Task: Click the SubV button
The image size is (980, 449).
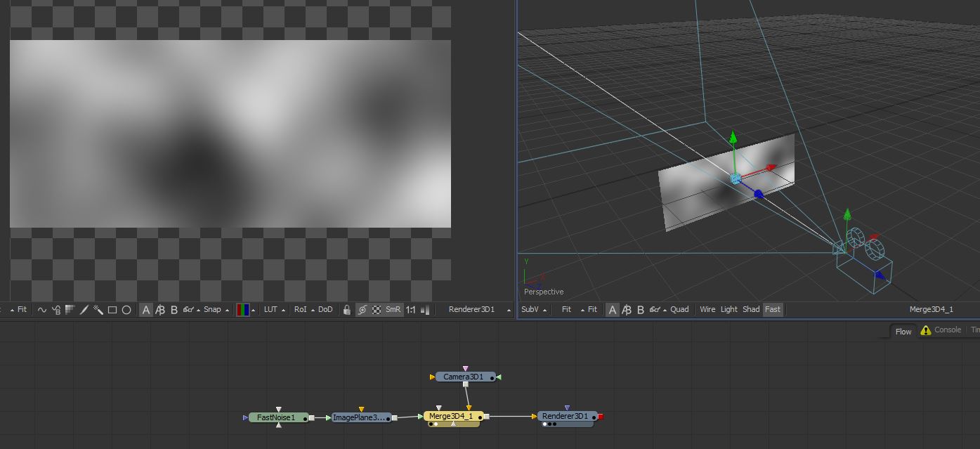Action: point(530,309)
